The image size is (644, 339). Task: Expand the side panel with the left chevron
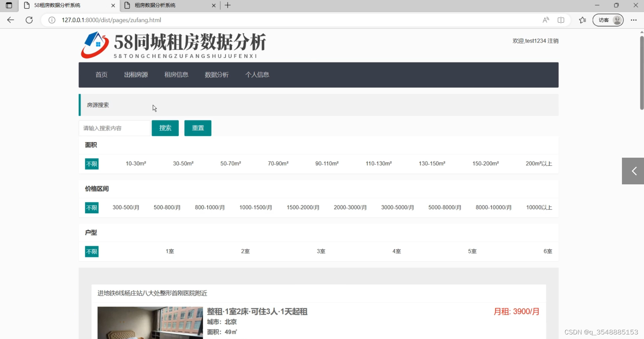pos(633,171)
